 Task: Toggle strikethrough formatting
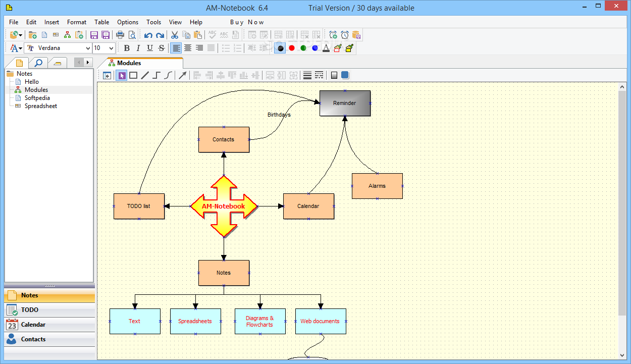tap(162, 48)
